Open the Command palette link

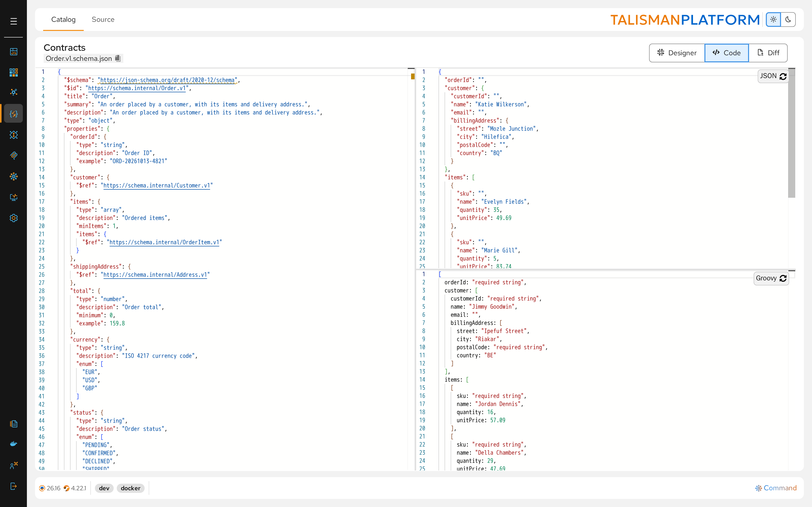pyautogui.click(x=776, y=488)
